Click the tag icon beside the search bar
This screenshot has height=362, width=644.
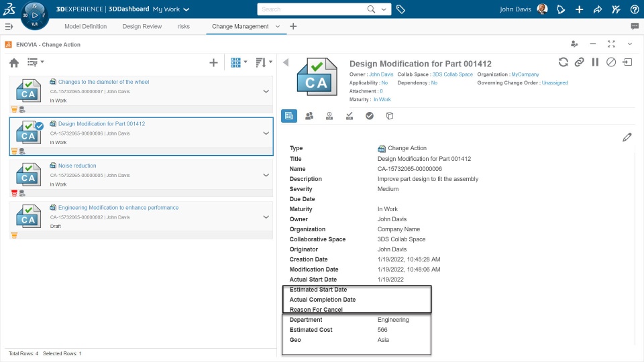click(400, 9)
